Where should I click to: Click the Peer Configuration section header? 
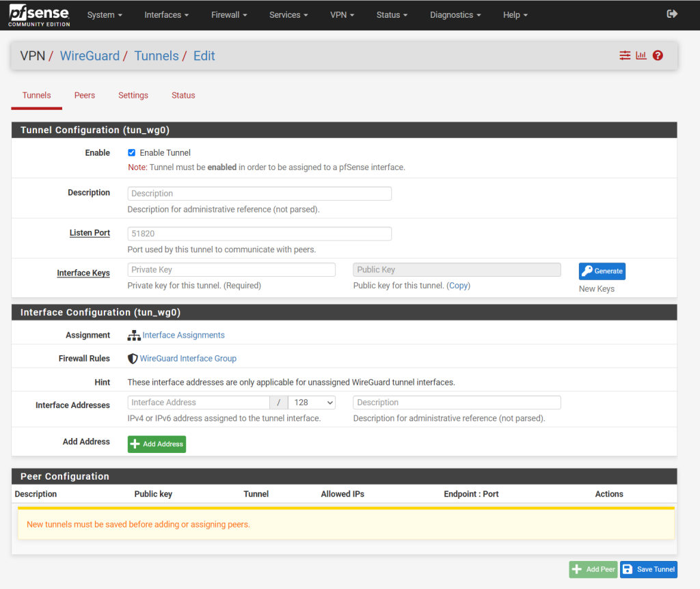(345, 476)
